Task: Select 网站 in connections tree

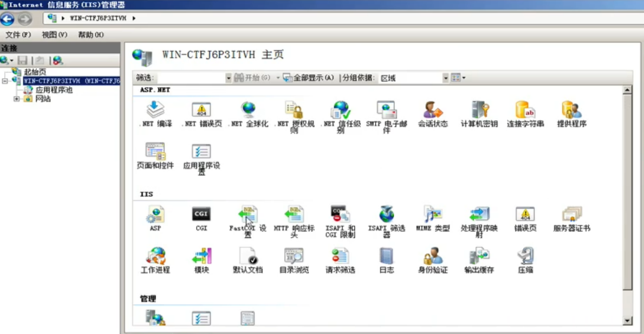Action: click(x=43, y=99)
